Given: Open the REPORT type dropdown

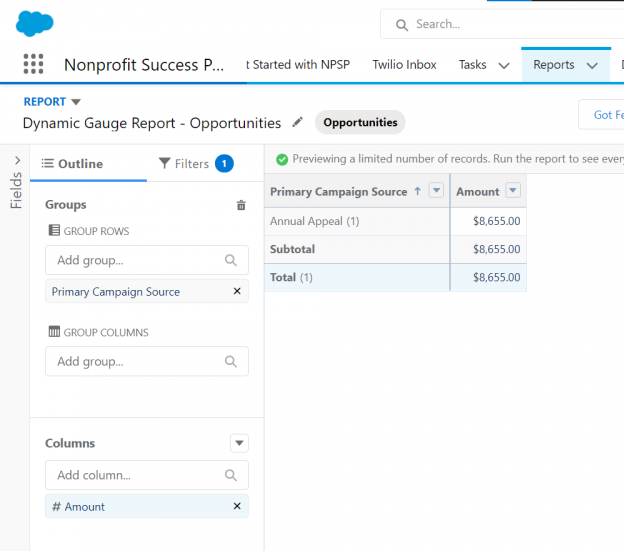Looking at the screenshot, I should (76, 102).
